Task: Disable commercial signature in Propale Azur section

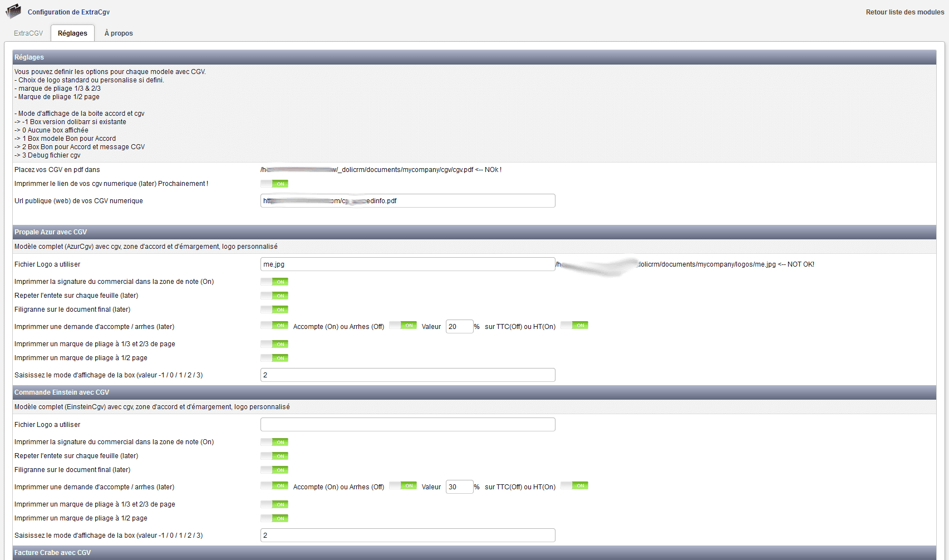Action: 274,282
